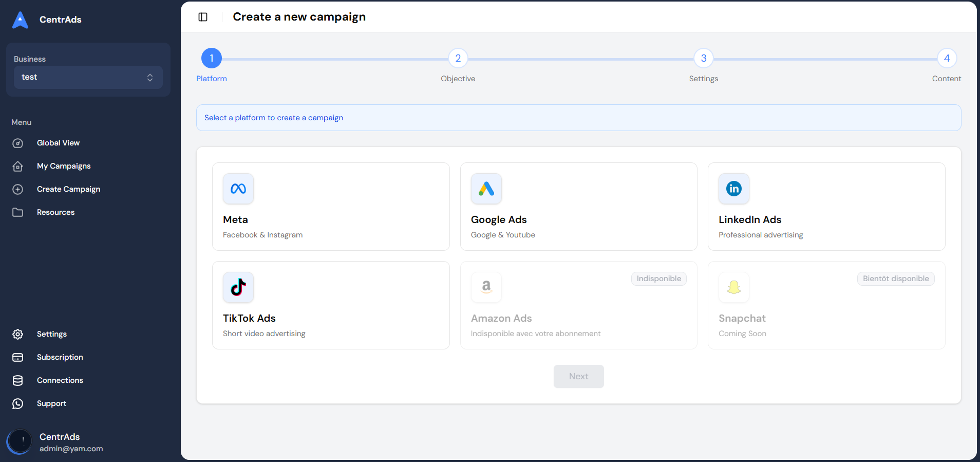Click the Amazon Ads logo icon
This screenshot has height=462, width=980.
click(x=486, y=287)
